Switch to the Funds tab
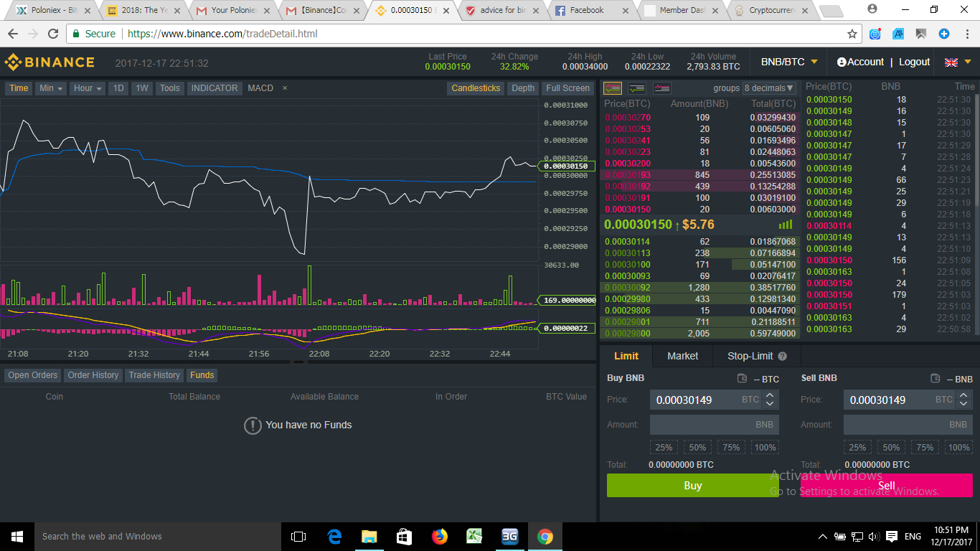 coord(202,375)
